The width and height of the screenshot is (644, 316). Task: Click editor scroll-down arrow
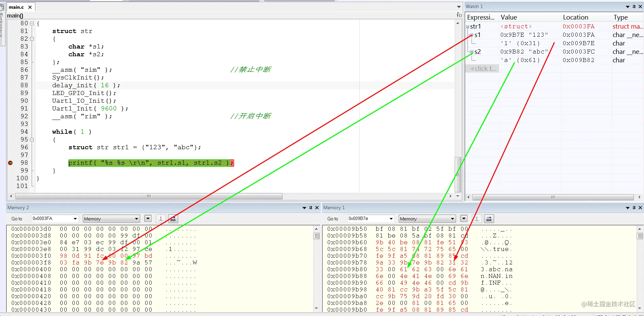pos(458,196)
